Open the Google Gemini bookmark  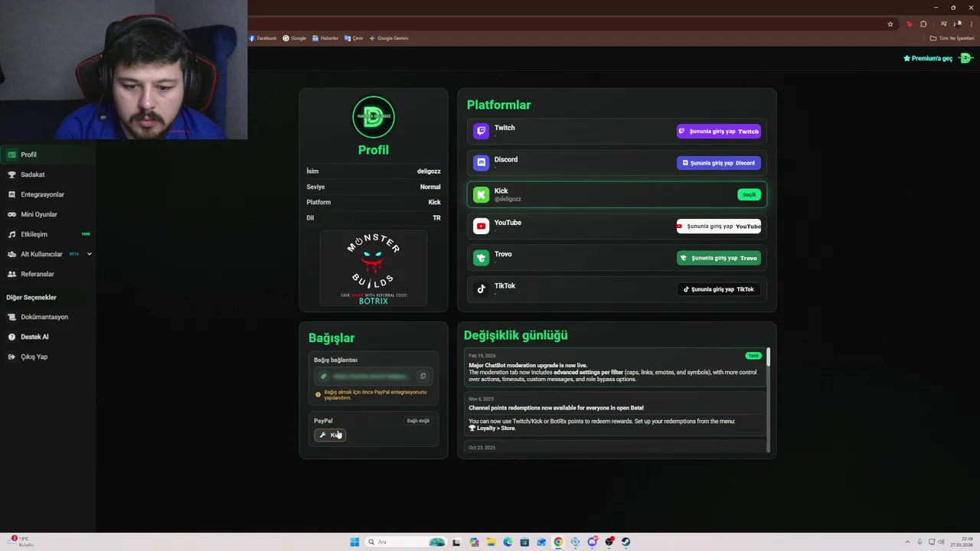pos(389,38)
